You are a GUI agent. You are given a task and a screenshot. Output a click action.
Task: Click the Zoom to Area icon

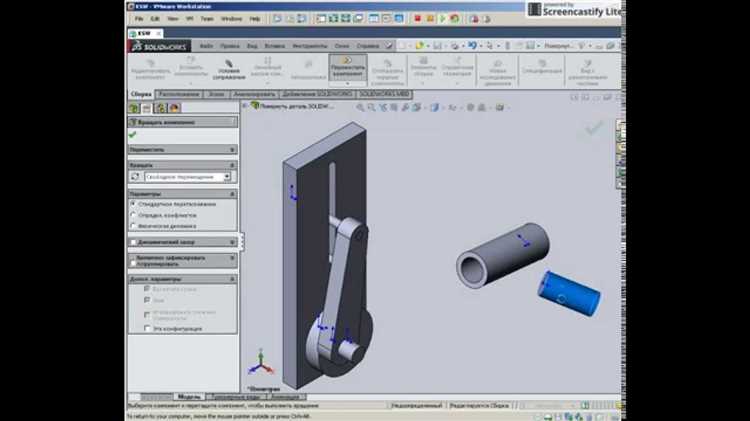[x=372, y=108]
